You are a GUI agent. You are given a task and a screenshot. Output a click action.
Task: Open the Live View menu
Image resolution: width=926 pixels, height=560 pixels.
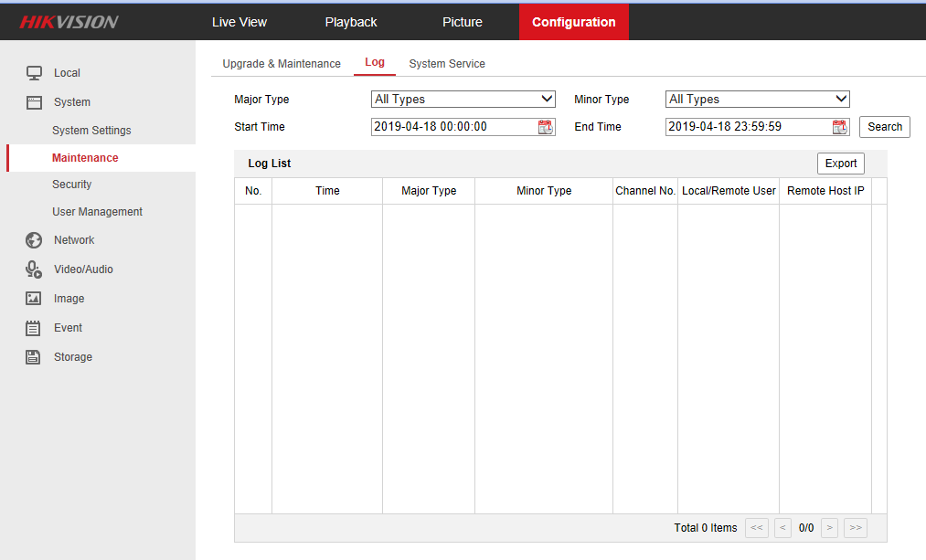239,22
